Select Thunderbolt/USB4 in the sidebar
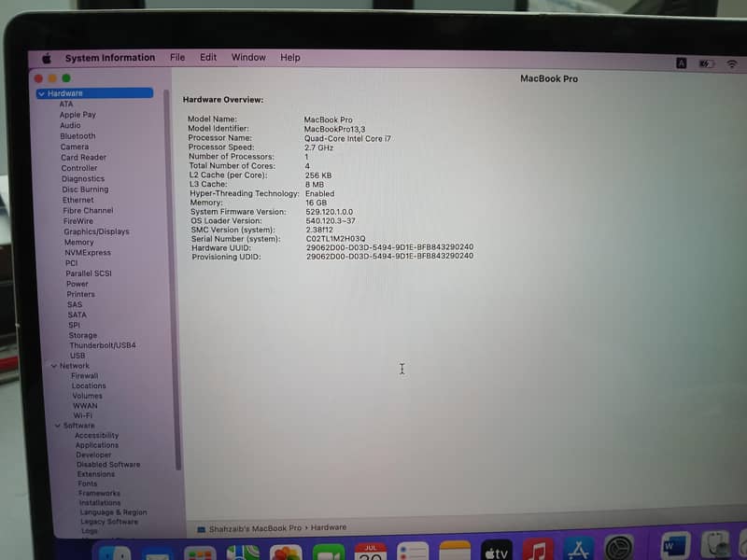747x560 pixels. point(103,345)
